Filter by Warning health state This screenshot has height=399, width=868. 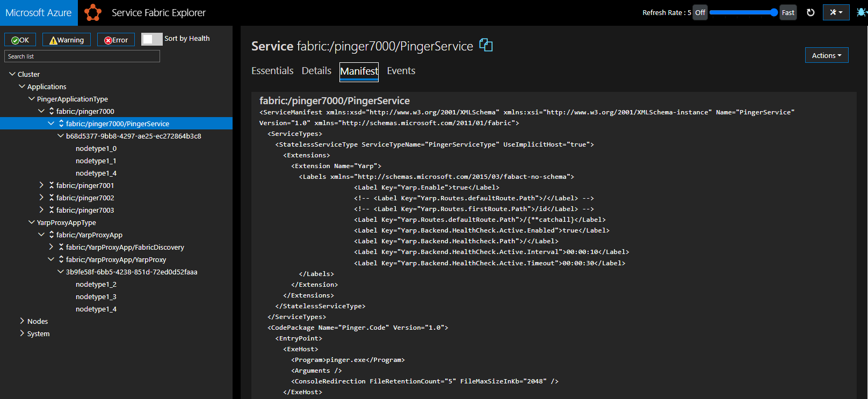coord(67,40)
